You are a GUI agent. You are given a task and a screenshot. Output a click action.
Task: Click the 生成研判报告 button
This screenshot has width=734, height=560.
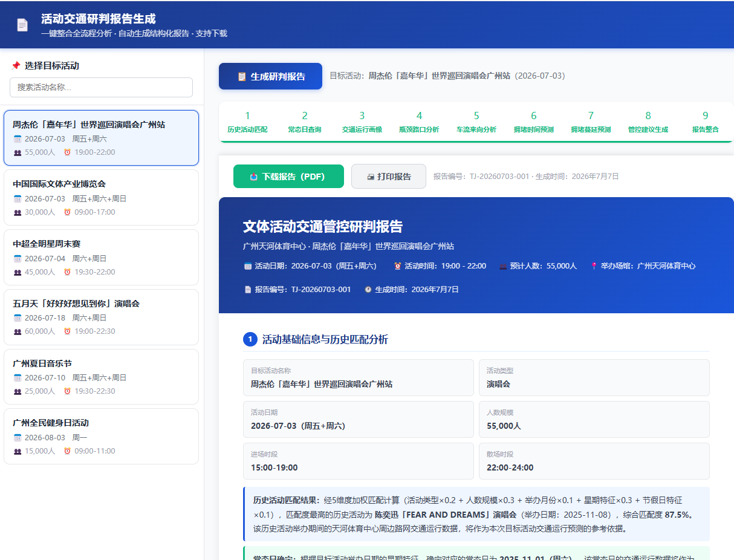click(270, 76)
